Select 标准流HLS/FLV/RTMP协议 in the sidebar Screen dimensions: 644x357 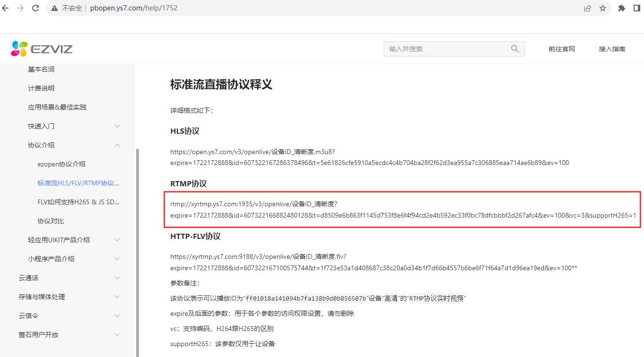tap(78, 183)
